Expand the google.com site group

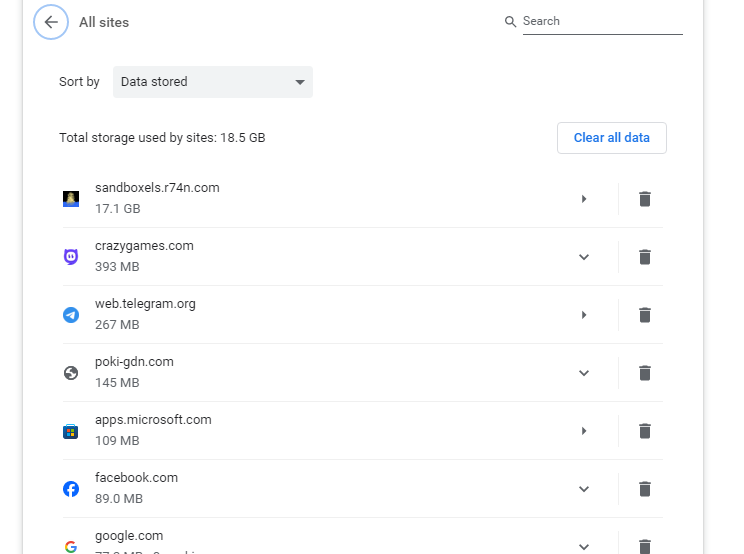584,546
